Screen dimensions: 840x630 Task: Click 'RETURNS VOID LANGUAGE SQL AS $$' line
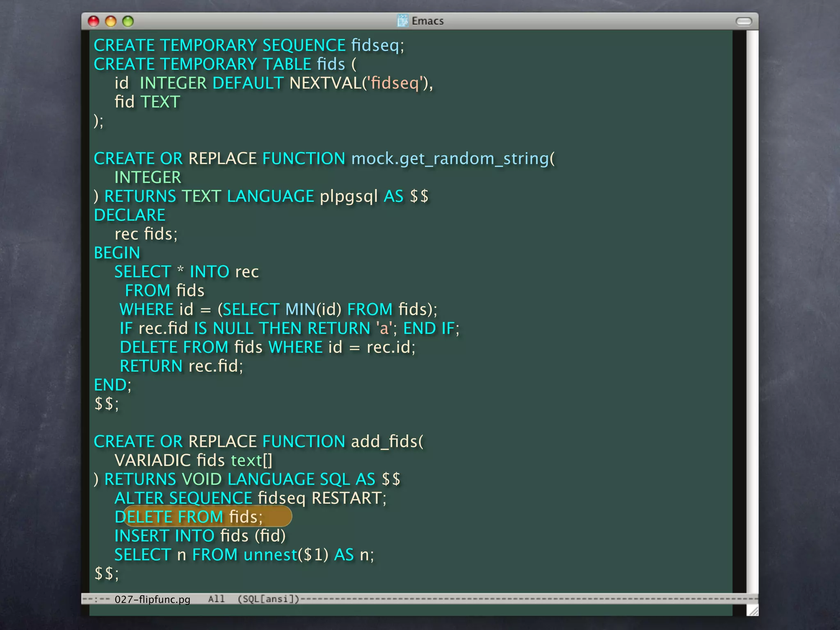247,479
